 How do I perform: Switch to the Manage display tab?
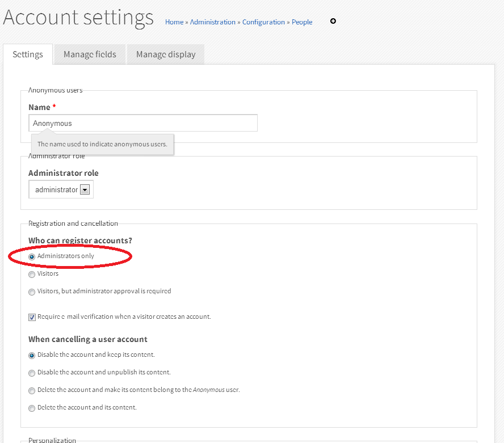click(x=166, y=54)
